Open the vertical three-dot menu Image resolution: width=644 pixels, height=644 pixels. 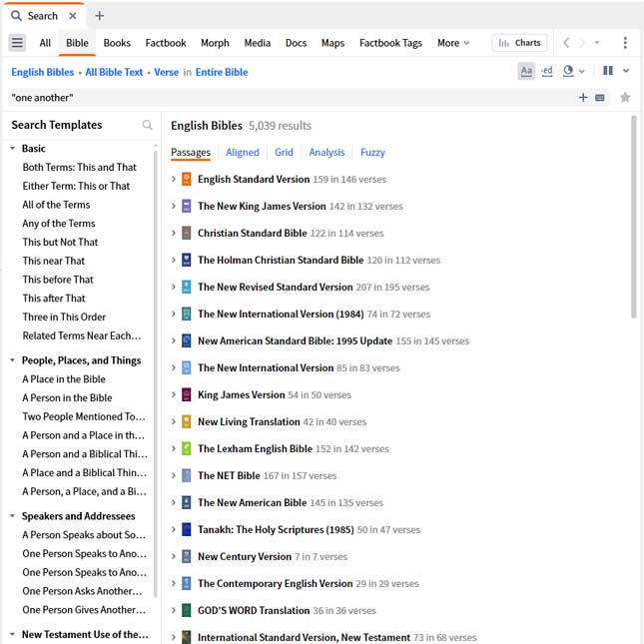pos(625,43)
